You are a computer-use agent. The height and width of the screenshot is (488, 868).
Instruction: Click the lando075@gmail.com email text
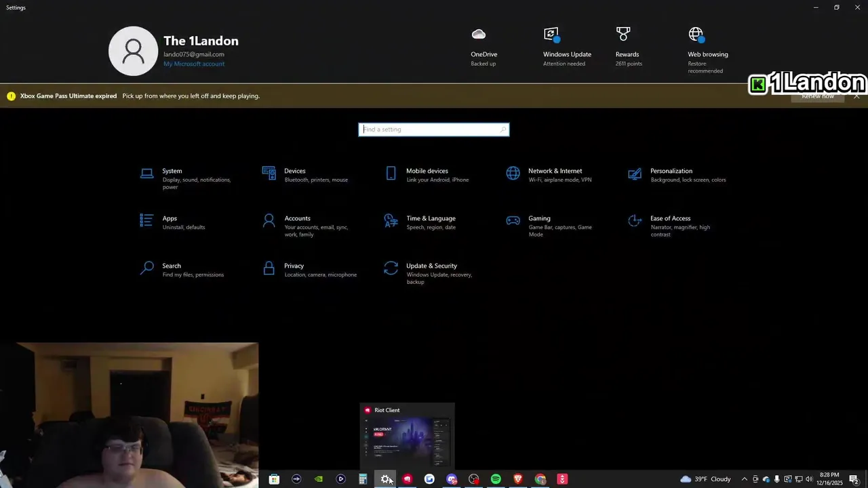click(x=194, y=54)
